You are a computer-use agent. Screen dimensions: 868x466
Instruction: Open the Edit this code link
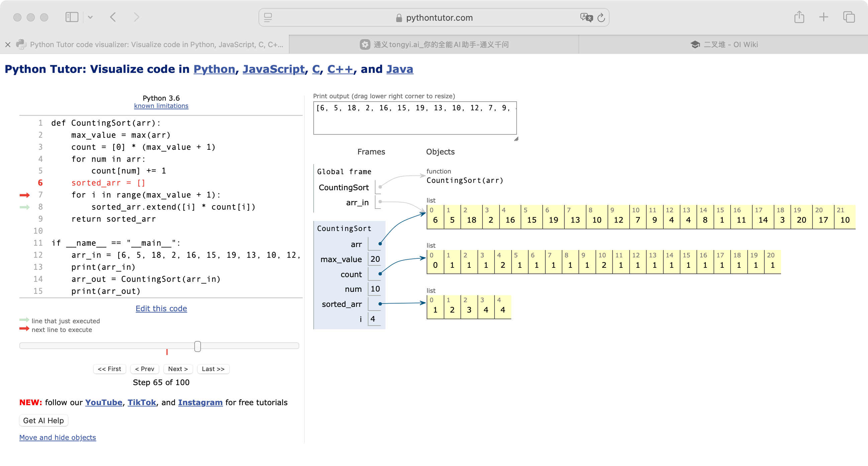tap(161, 308)
